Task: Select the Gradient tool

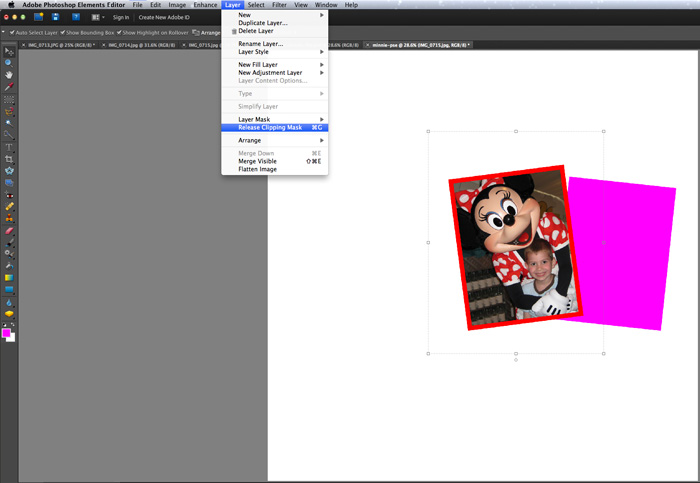Action: [9, 278]
